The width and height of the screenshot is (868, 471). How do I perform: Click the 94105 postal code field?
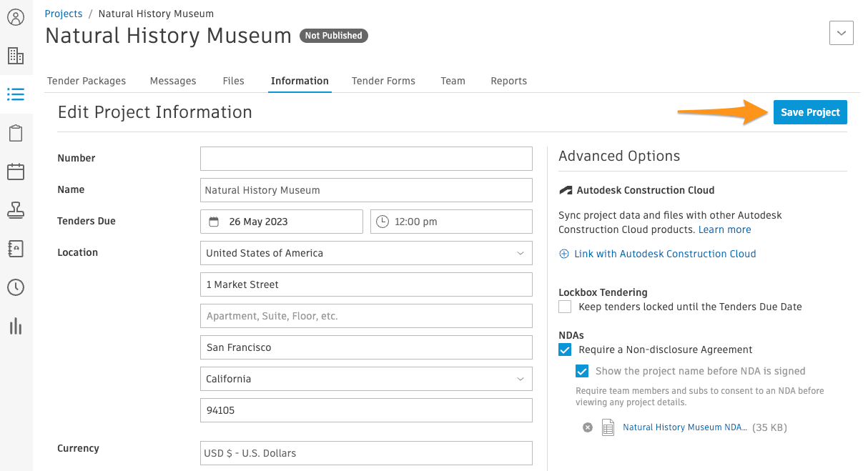click(366, 410)
